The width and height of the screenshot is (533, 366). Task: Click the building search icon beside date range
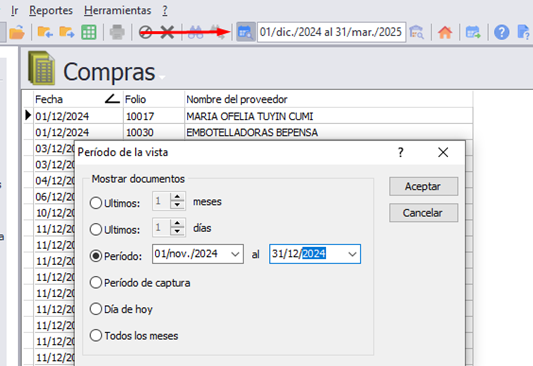pos(417,33)
